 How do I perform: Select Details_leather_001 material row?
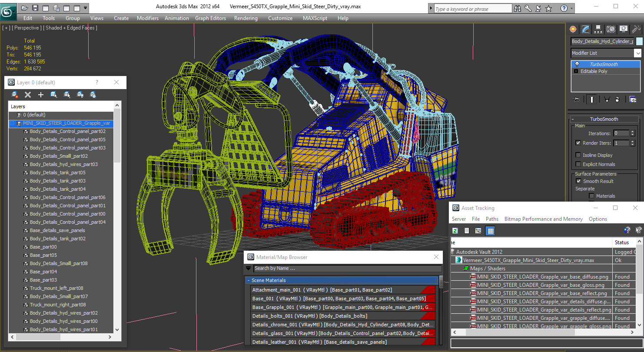(343, 342)
